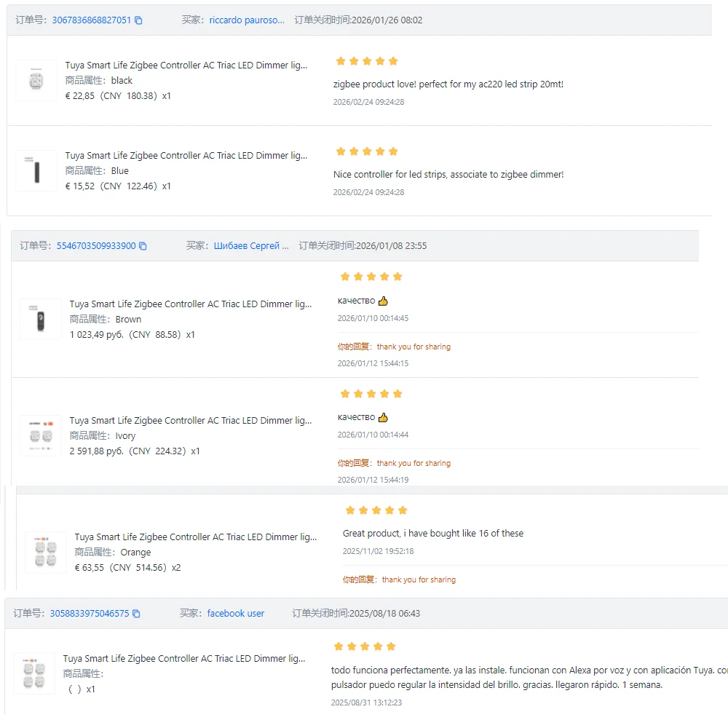Open the Orange variant product thumbnail
The image size is (728, 728).
click(45, 552)
